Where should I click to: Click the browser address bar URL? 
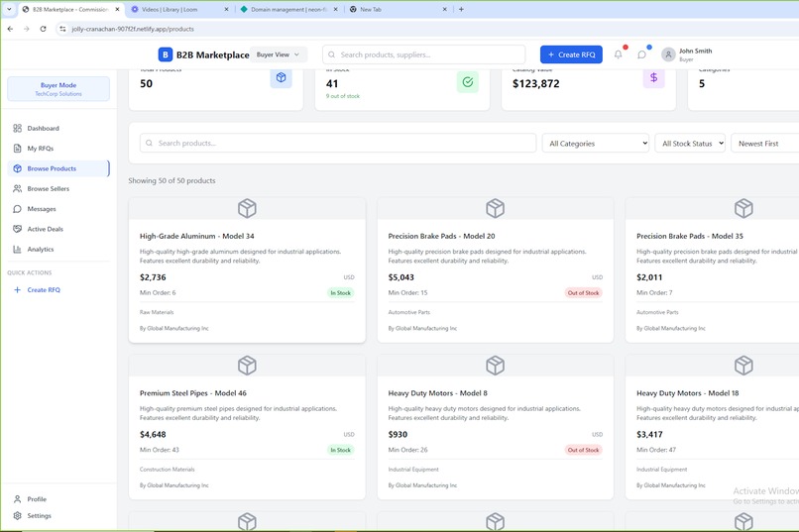[x=133, y=29]
